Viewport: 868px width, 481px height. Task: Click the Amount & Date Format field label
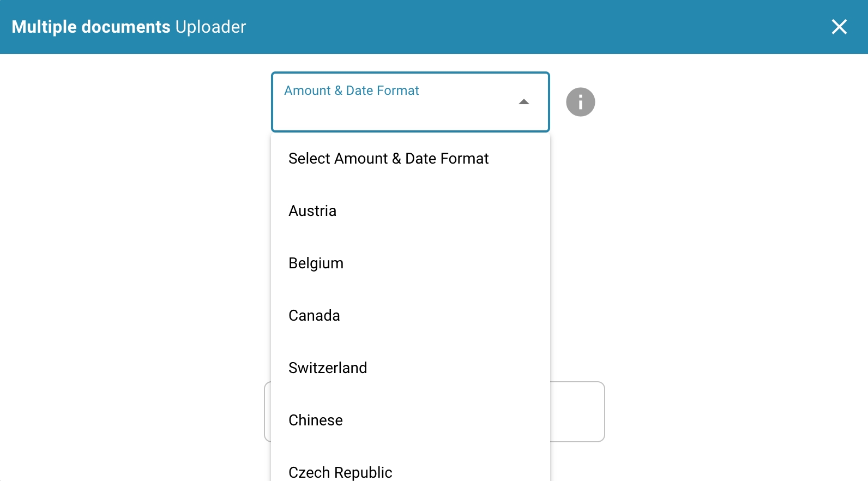(x=351, y=91)
